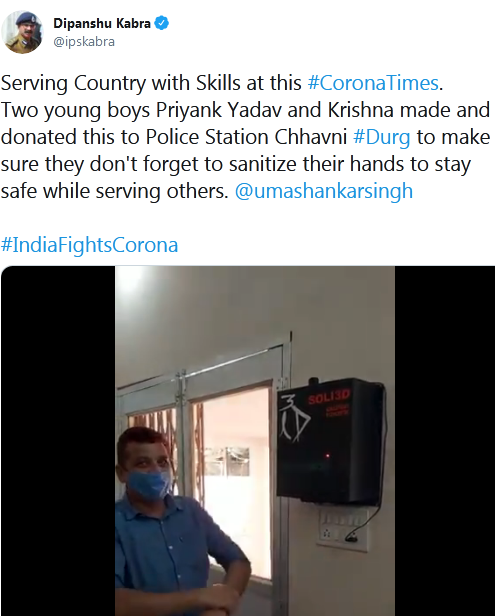Click the tweet phrase 'Police Station Chhavni'

click(246, 138)
